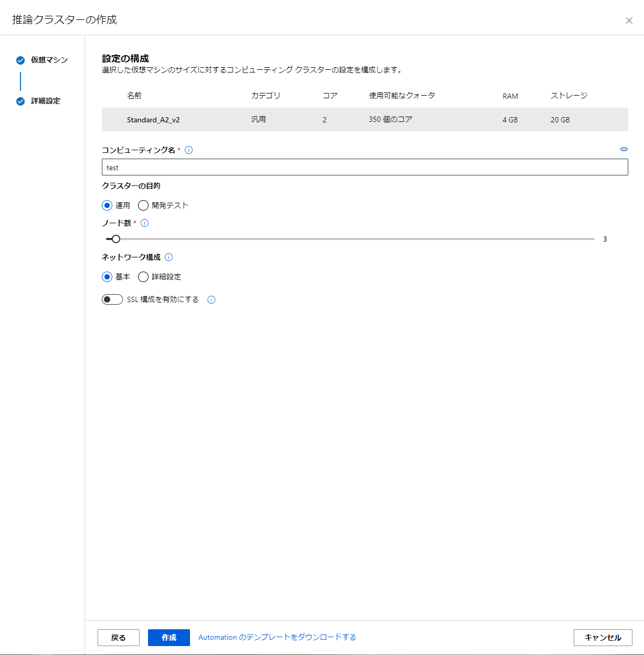Click the info icon next to SSL 構成を有効にする
Image resolution: width=644 pixels, height=655 pixels.
point(212,300)
